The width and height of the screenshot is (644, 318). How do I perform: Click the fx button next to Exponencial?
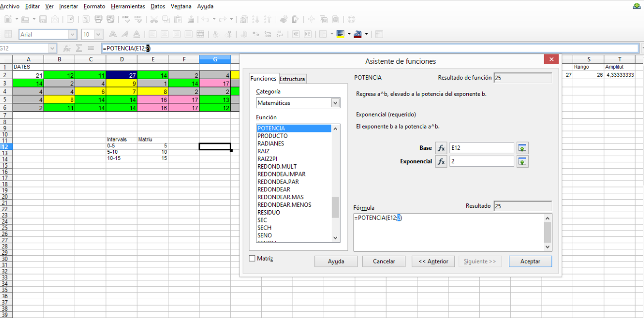[441, 162]
